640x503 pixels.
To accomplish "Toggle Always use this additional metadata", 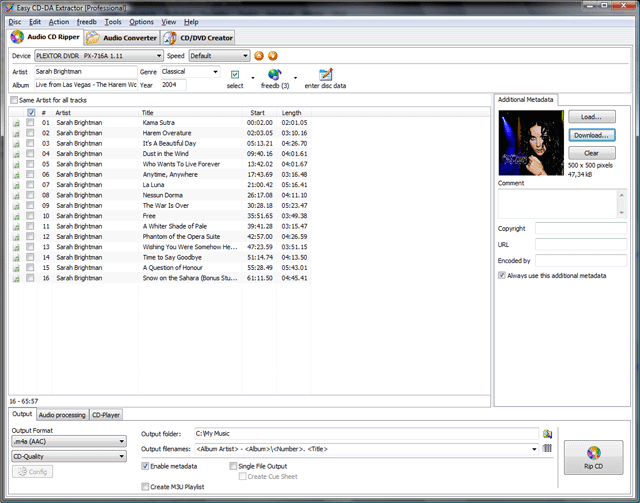I will [x=502, y=275].
